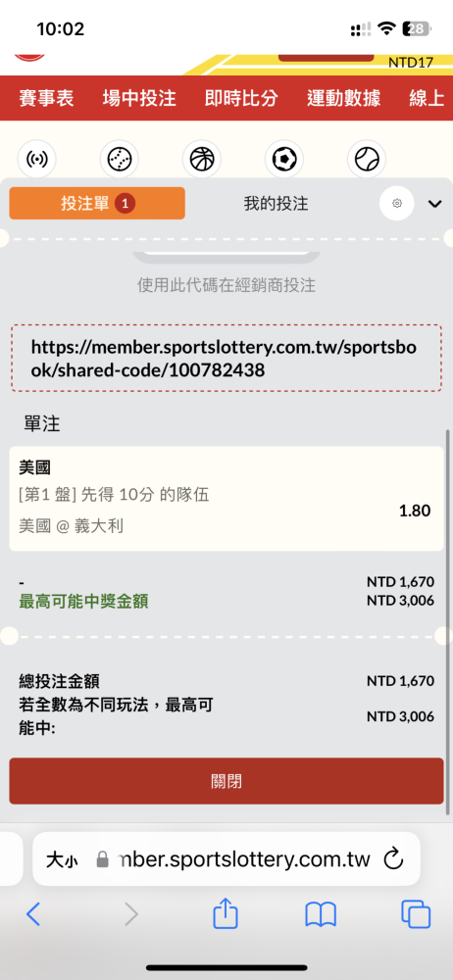Switch to 我的投注 tab
The image size is (453, 980).
[x=276, y=203]
